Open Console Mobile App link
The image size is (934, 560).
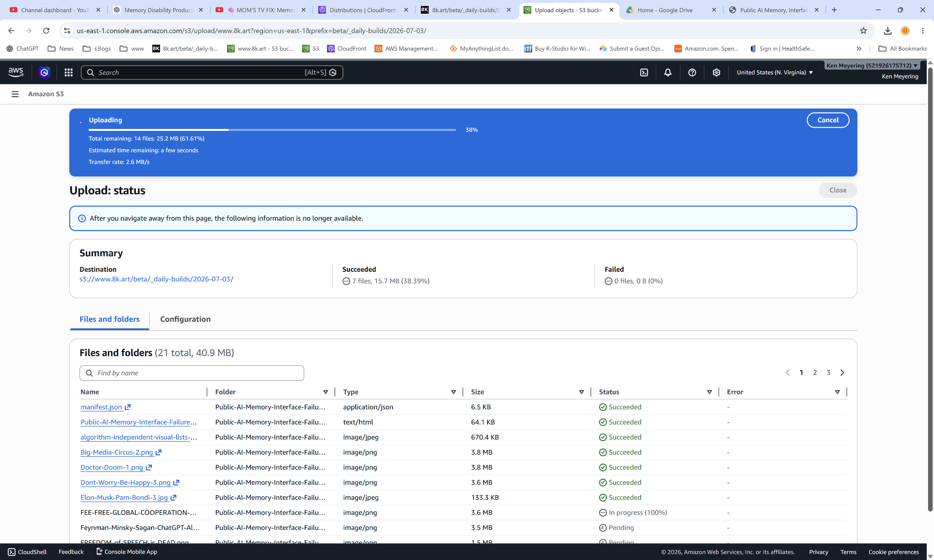point(127,552)
